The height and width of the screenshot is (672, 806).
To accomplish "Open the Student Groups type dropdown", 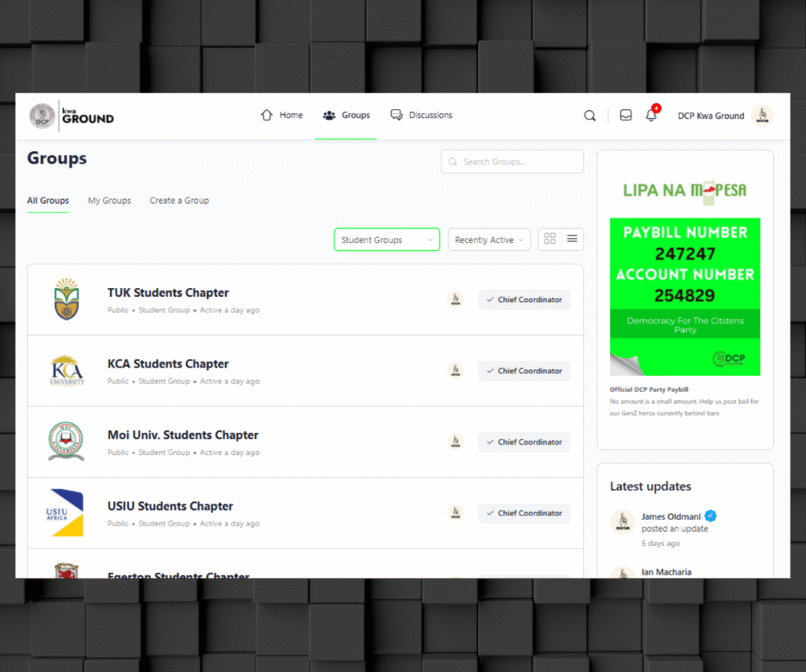I will tap(387, 240).
